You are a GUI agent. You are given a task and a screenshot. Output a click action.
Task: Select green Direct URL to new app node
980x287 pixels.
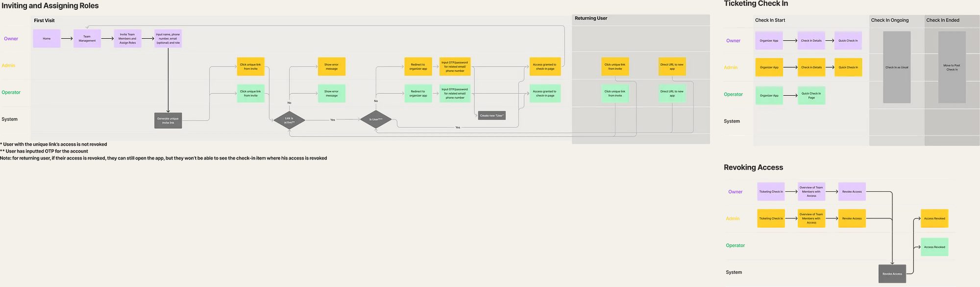672,93
